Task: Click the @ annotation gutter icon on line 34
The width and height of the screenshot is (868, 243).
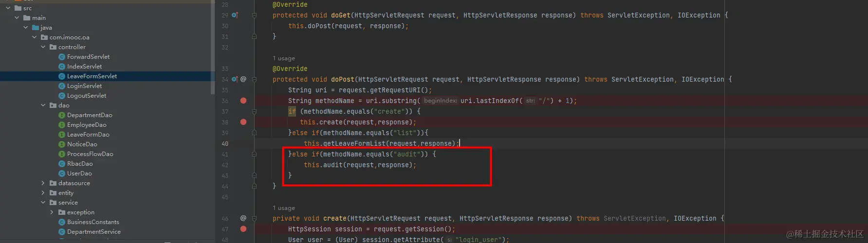Action: [x=243, y=79]
